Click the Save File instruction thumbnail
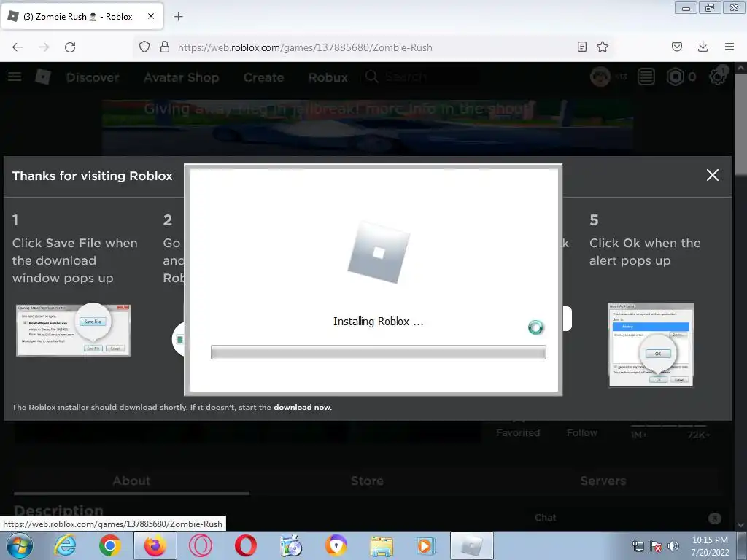This screenshot has width=747, height=560. [74, 330]
